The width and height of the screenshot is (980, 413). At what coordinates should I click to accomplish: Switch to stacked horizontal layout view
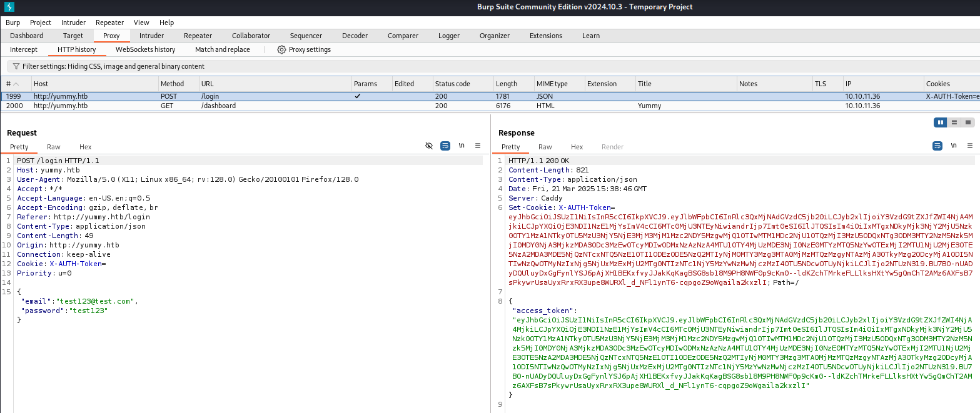point(954,122)
